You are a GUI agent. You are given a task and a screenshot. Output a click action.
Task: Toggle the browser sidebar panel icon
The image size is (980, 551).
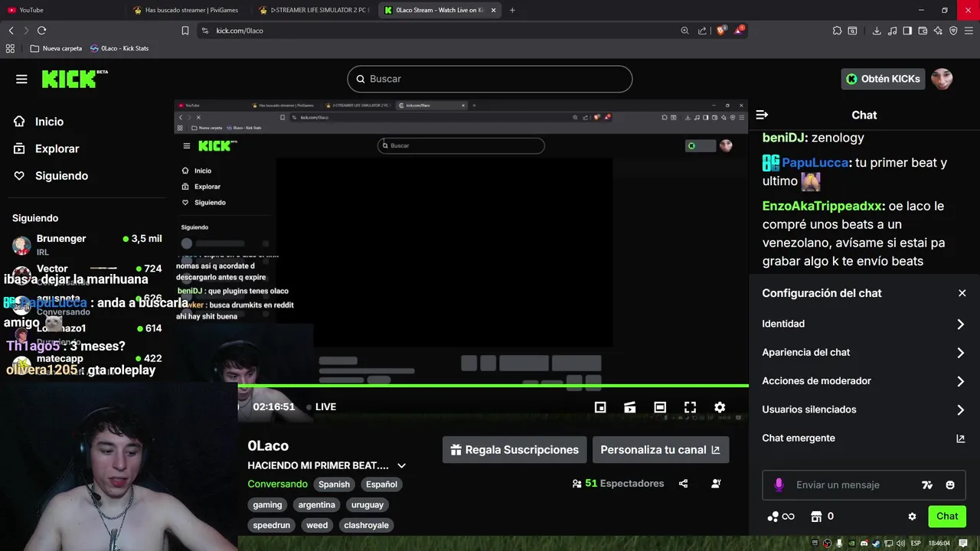point(907,31)
